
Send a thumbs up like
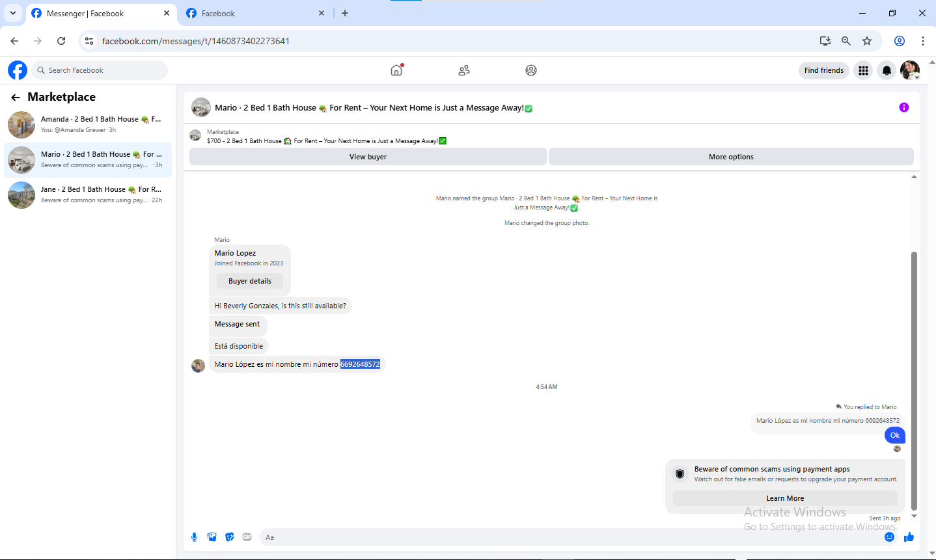click(x=909, y=537)
